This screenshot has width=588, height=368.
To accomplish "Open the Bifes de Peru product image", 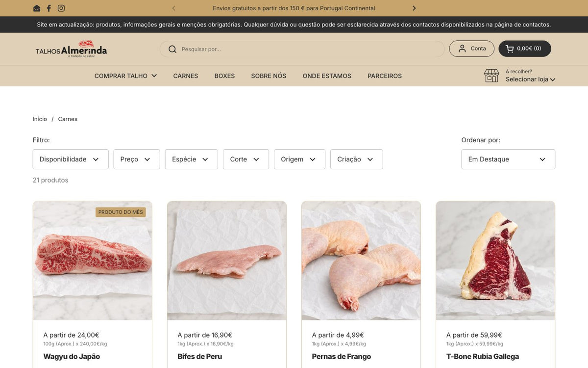I will coord(227,261).
